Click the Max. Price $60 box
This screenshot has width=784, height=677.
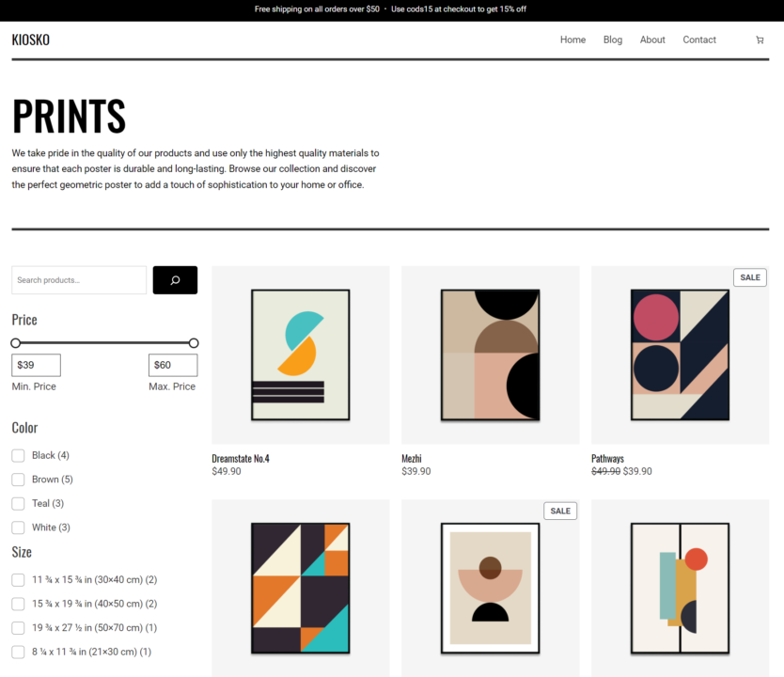[x=173, y=365]
